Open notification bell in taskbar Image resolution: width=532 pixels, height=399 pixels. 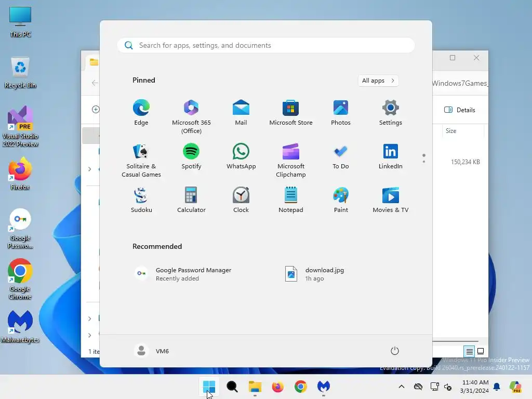(497, 387)
